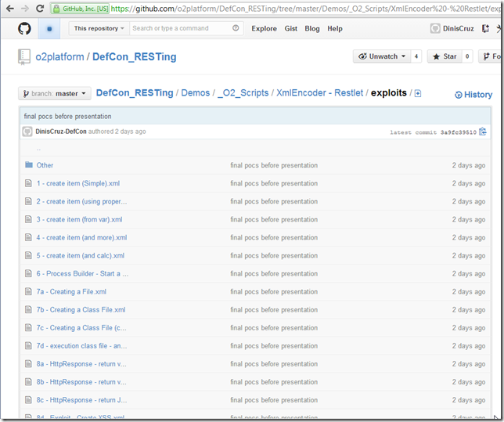Click file icon for 3 - create item (from var).xml
The width and height of the screenshot is (504, 422).
click(x=29, y=219)
